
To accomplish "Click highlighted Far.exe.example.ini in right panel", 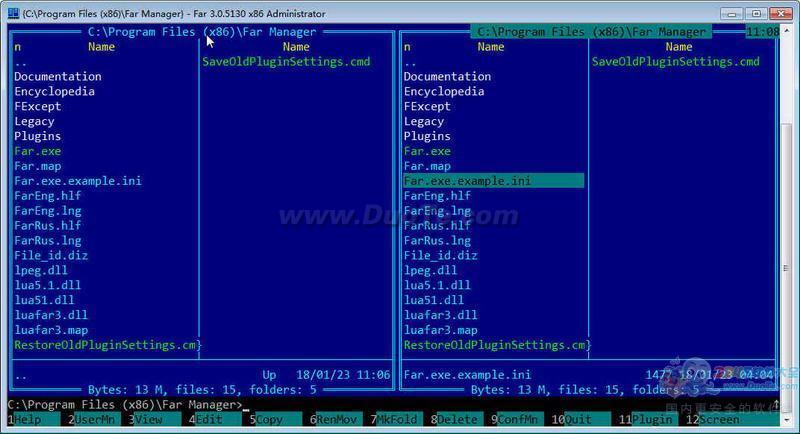I will pos(493,181).
